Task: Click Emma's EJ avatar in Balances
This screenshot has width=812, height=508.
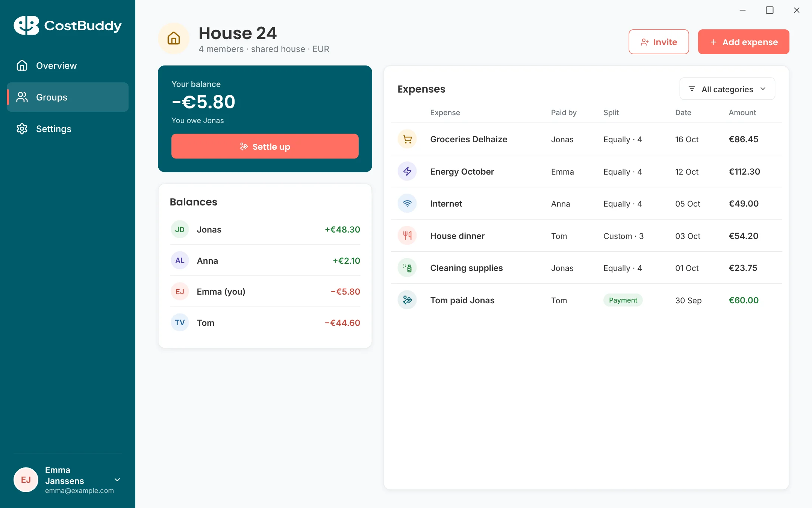Action: [x=180, y=292]
